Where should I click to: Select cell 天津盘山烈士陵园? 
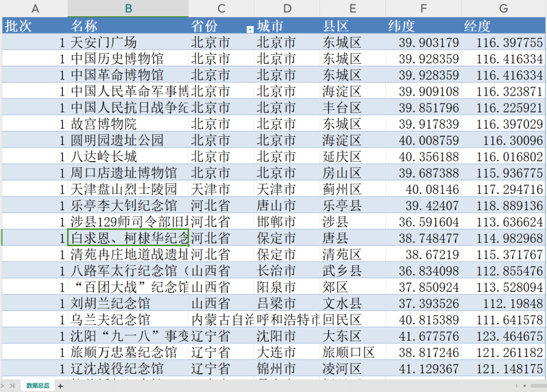click(x=128, y=189)
